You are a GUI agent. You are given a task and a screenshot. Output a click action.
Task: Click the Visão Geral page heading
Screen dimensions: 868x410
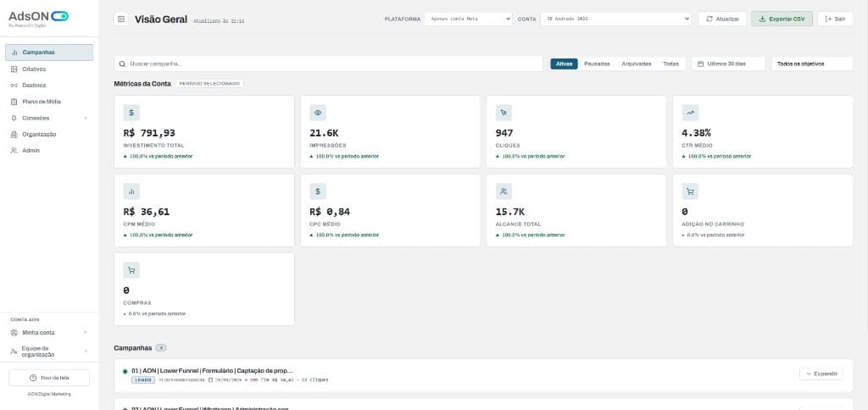tap(160, 19)
